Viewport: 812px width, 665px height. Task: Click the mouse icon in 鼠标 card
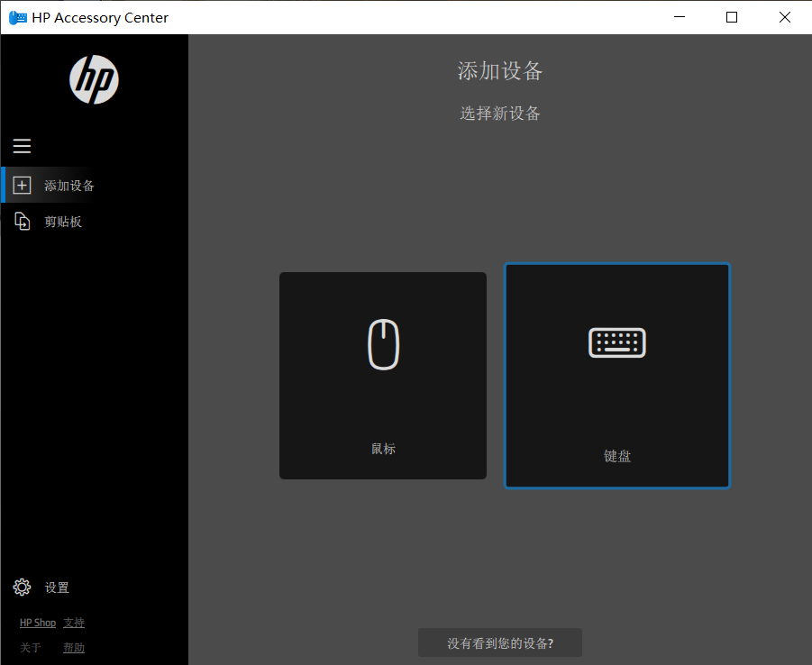[383, 344]
